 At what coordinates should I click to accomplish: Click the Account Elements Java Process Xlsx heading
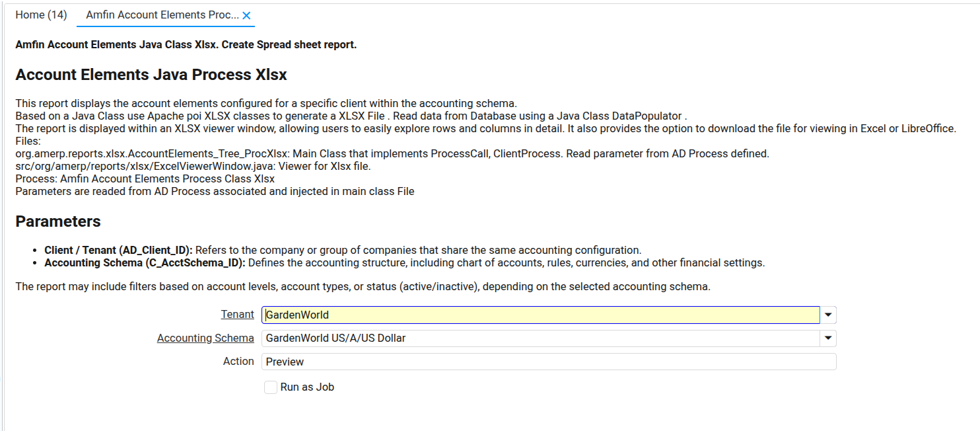pyautogui.click(x=151, y=75)
